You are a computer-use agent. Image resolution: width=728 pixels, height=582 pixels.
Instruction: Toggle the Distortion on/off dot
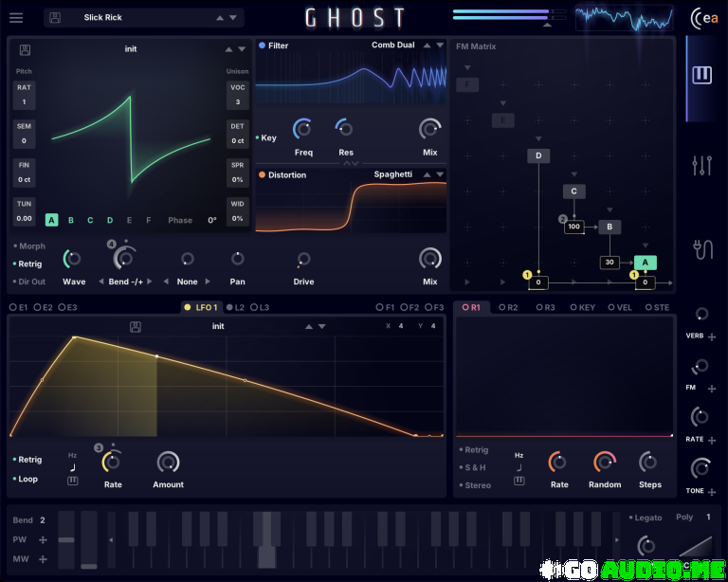tap(262, 175)
